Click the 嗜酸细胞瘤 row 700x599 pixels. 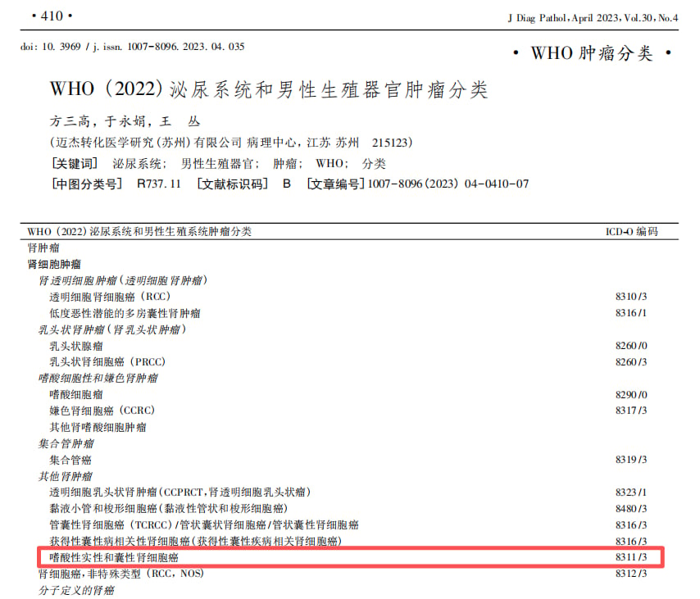(x=76, y=395)
